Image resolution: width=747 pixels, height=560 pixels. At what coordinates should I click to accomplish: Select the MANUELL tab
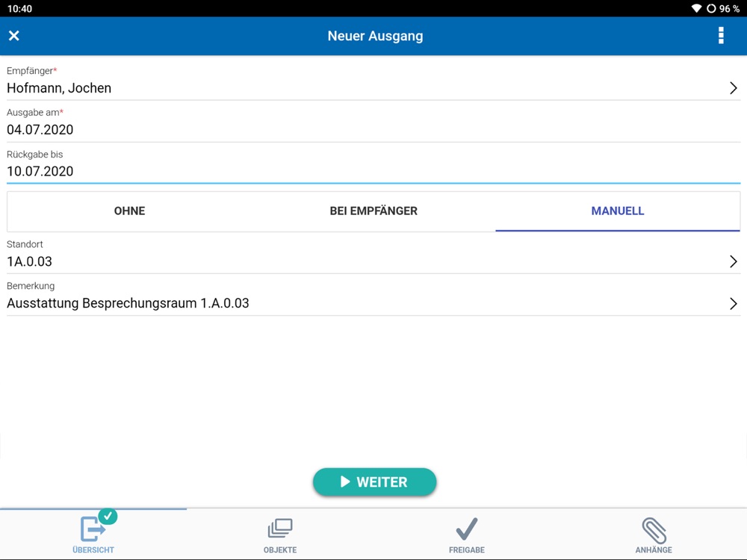tap(618, 211)
